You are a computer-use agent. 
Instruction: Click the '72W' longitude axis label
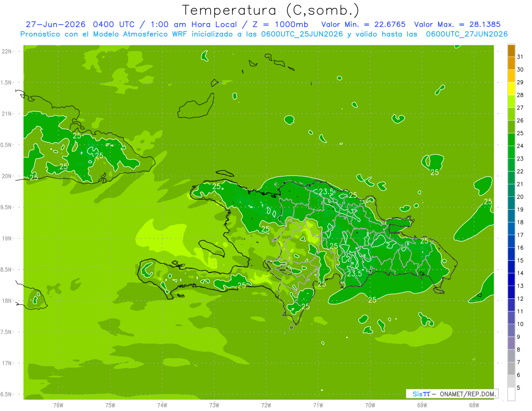coord(266,405)
